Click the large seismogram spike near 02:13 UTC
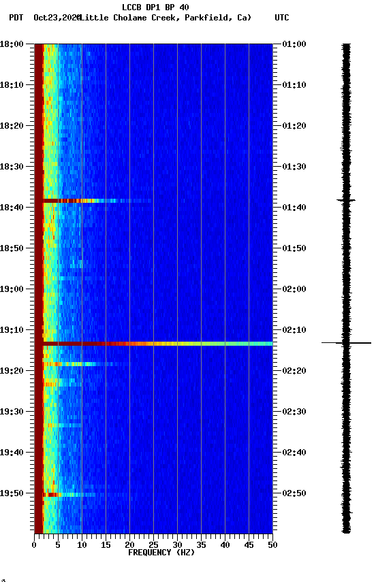The height and width of the screenshot is (588, 376). tap(346, 343)
